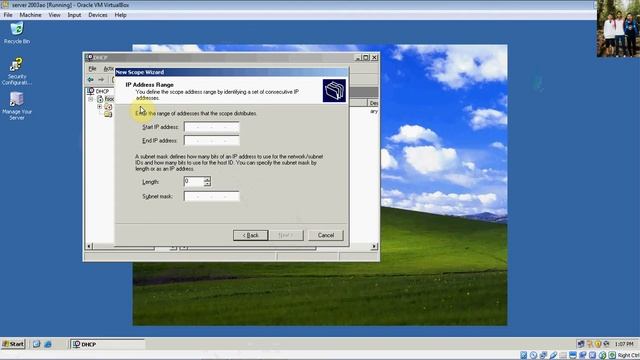The image size is (640, 360).
Task: Click the Next button in wizard
Action: 286,235
